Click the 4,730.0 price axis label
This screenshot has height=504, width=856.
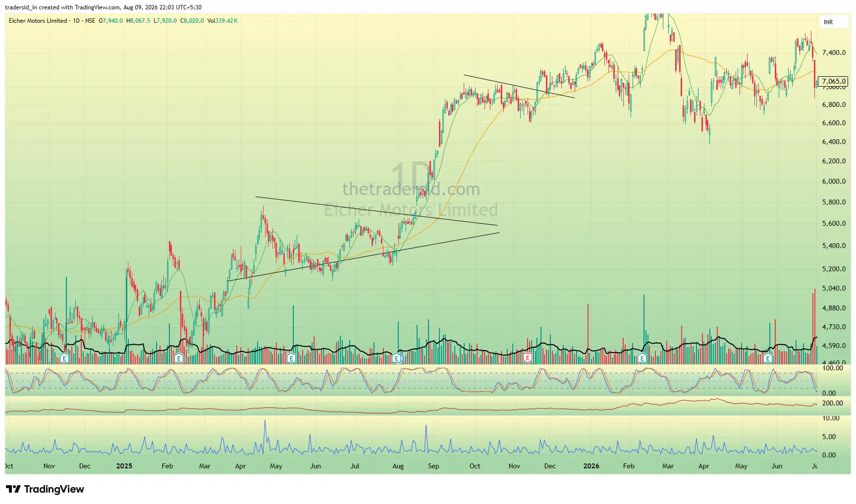(834, 327)
